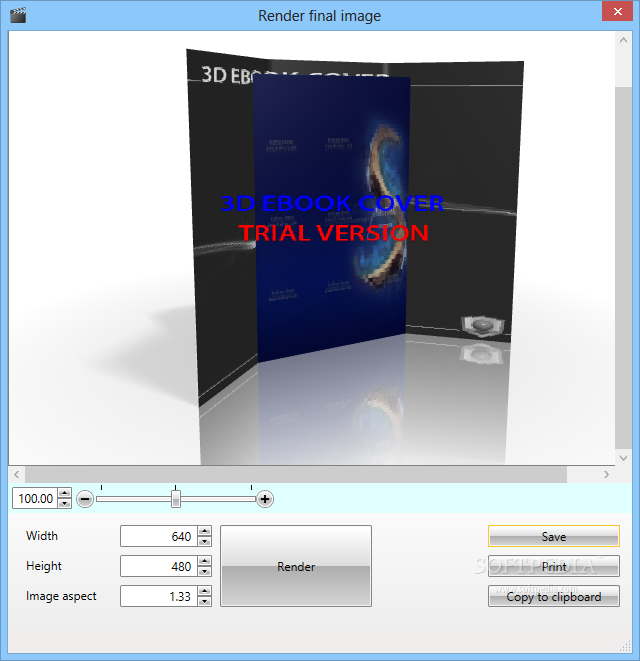This screenshot has width=640, height=661.
Task: Click vertical scrollbar down arrow
Action: (x=623, y=457)
